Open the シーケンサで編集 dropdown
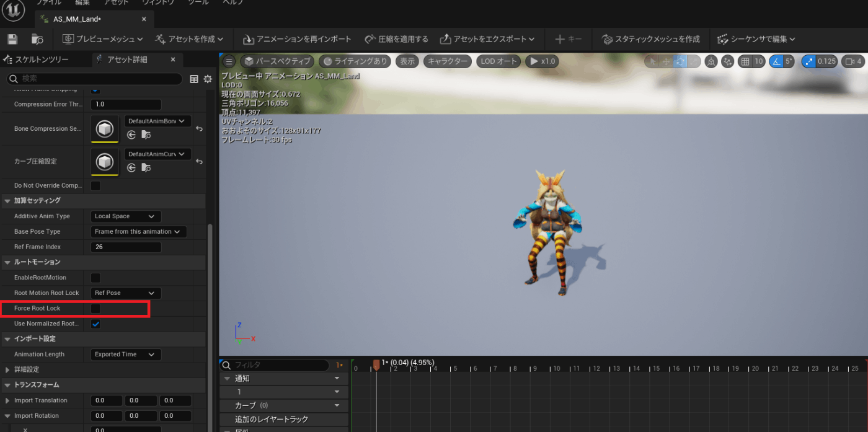Image resolution: width=868 pixels, height=432 pixels. pyautogui.click(x=756, y=39)
